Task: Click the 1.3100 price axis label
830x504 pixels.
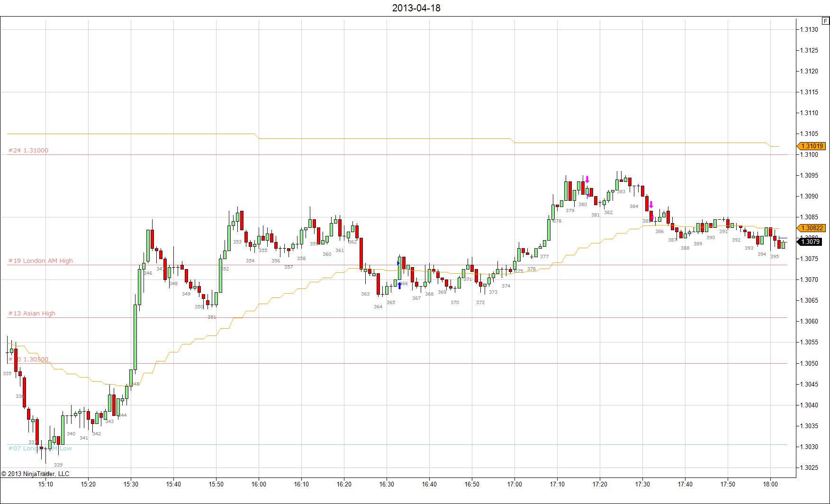Action: point(809,155)
